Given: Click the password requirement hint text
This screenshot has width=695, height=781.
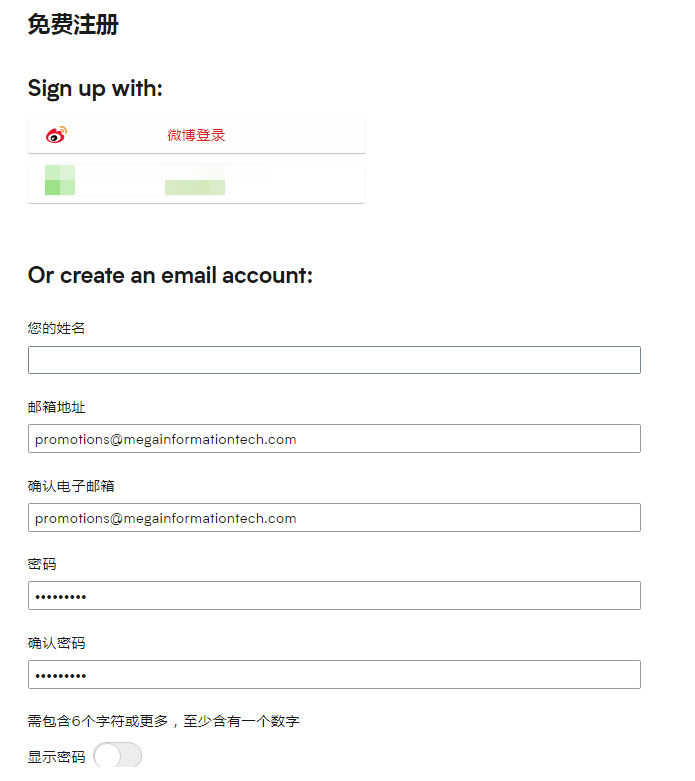Looking at the screenshot, I should click(163, 721).
